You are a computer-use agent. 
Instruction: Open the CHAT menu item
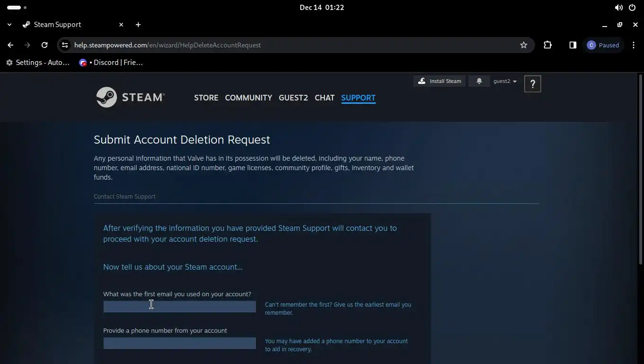[x=324, y=98]
